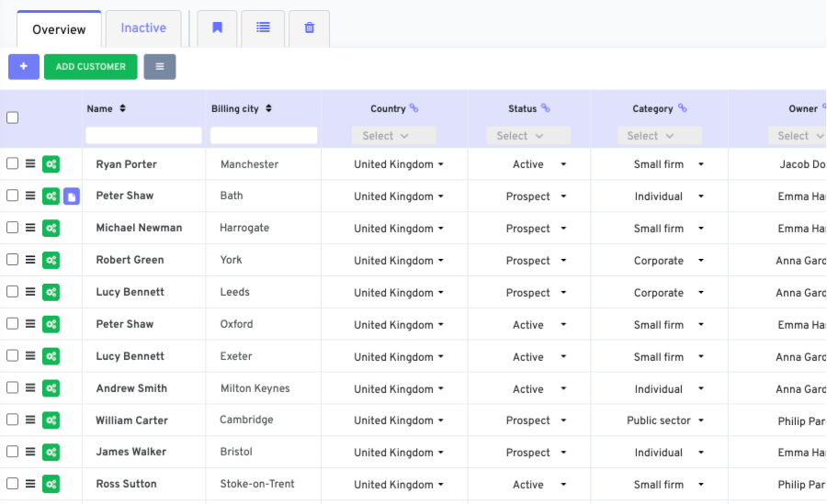The image size is (827, 504).
Task: Click green share icon for Andrew Smith
Action: click(51, 388)
